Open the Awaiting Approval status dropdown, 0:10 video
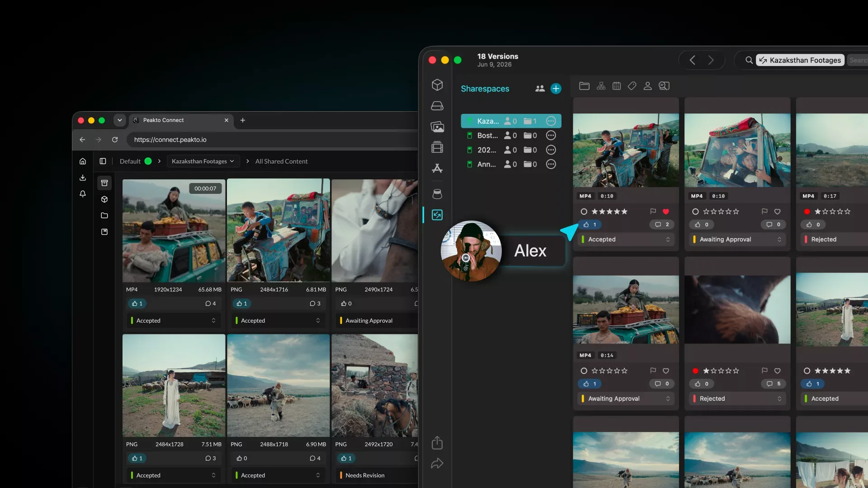 tap(738, 239)
